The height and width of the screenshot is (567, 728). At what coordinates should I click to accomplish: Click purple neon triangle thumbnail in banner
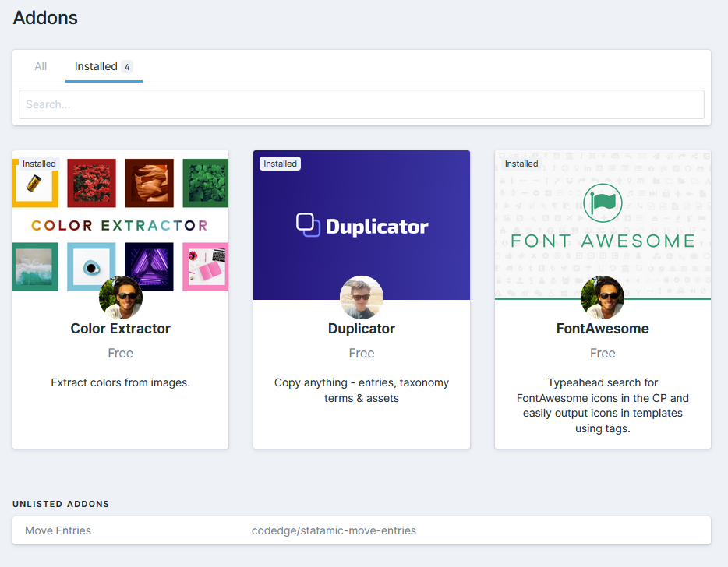[149, 267]
